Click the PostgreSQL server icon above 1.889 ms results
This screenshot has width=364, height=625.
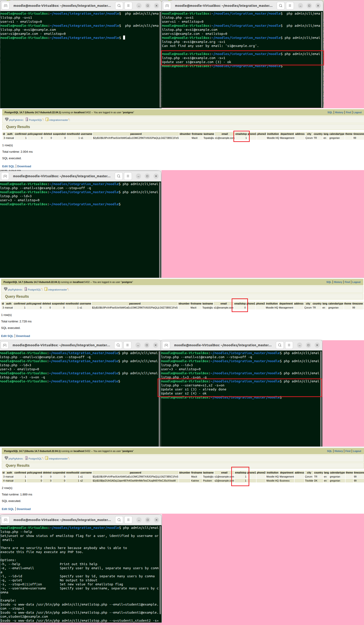pyautogui.click(x=26, y=458)
